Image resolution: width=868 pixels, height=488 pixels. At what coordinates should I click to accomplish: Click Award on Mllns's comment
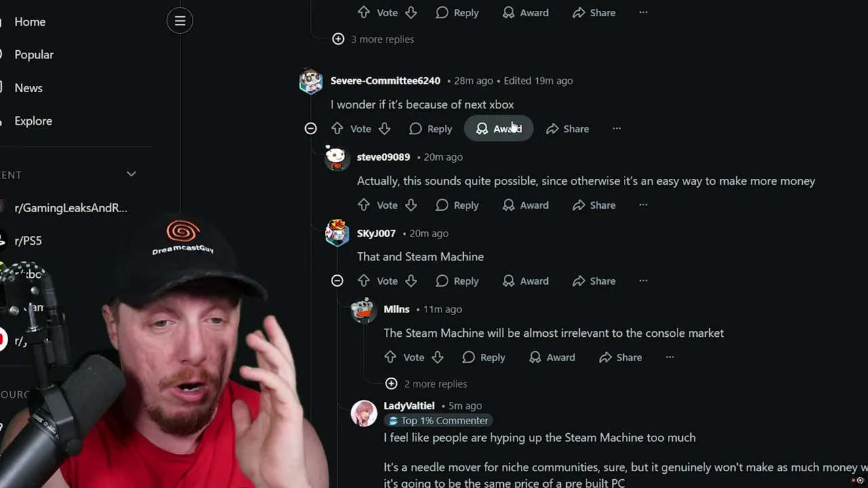[552, 357]
